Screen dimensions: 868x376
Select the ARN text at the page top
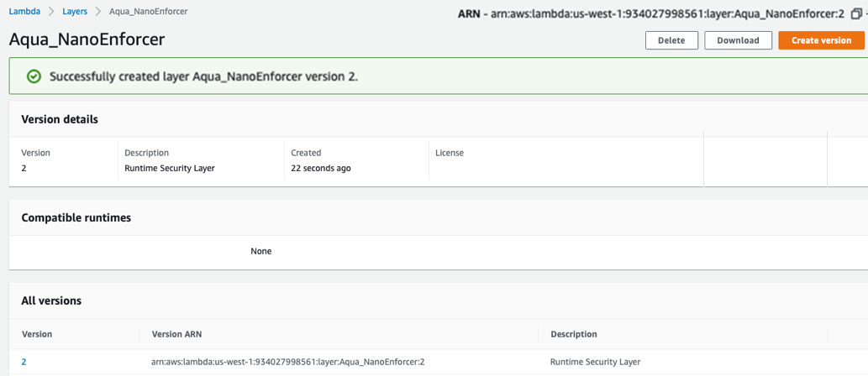[651, 13]
